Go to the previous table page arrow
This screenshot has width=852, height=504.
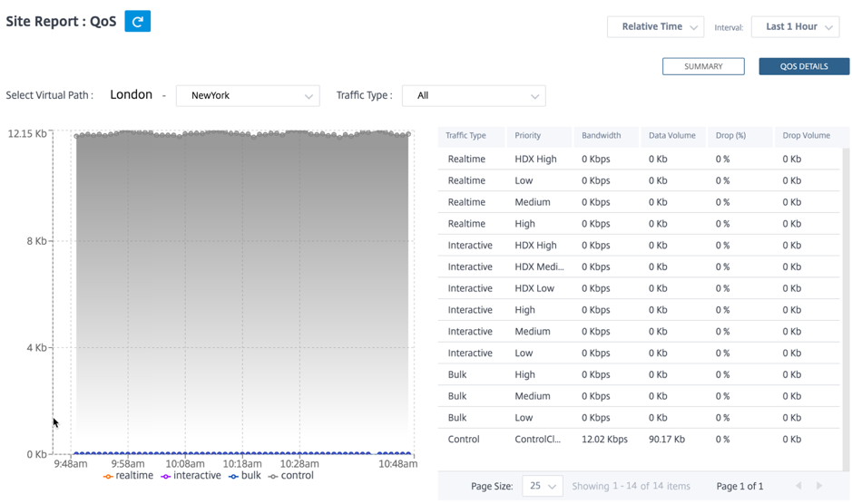tap(798, 486)
